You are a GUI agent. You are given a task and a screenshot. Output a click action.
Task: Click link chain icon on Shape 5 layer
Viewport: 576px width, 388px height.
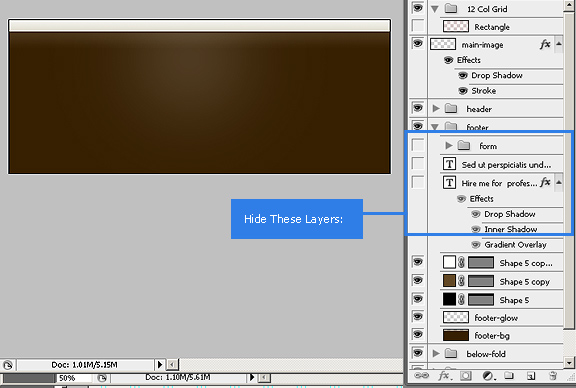[462, 299]
